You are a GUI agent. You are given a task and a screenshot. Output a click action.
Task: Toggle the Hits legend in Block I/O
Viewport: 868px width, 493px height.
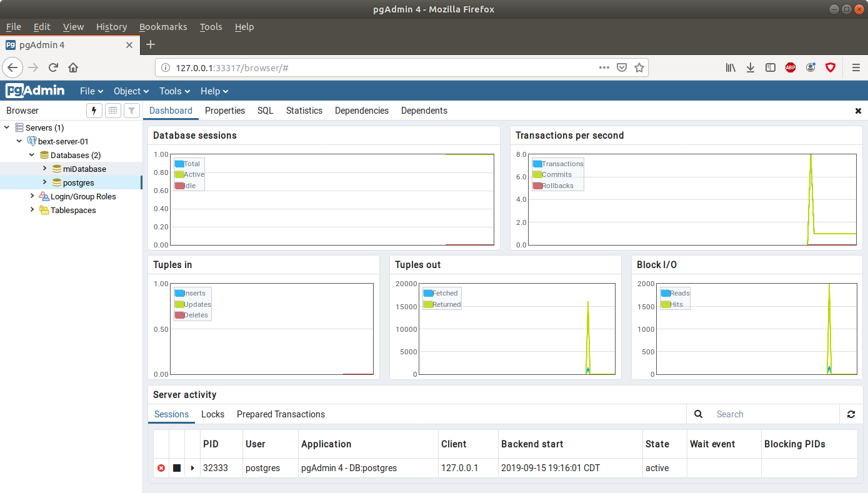[674, 304]
